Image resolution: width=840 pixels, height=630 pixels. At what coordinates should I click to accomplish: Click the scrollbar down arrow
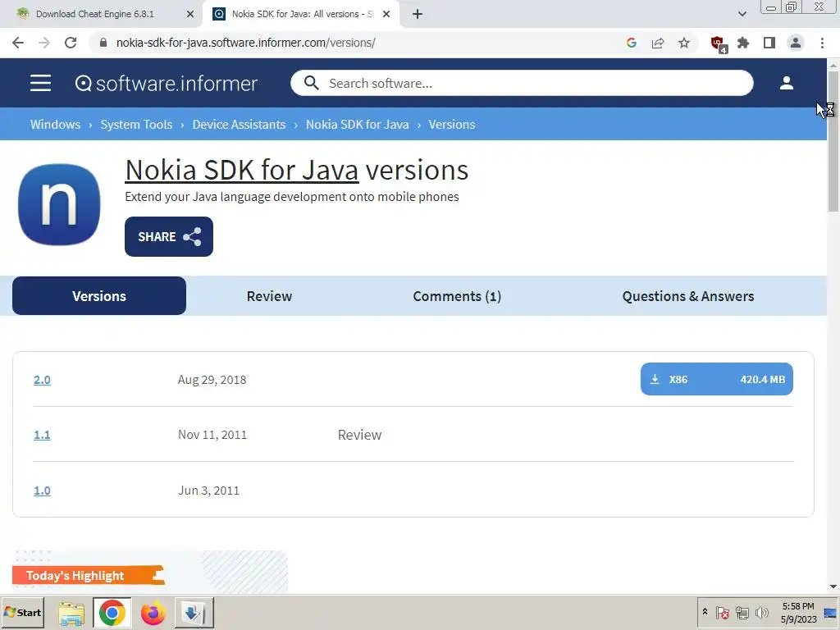tap(833, 587)
